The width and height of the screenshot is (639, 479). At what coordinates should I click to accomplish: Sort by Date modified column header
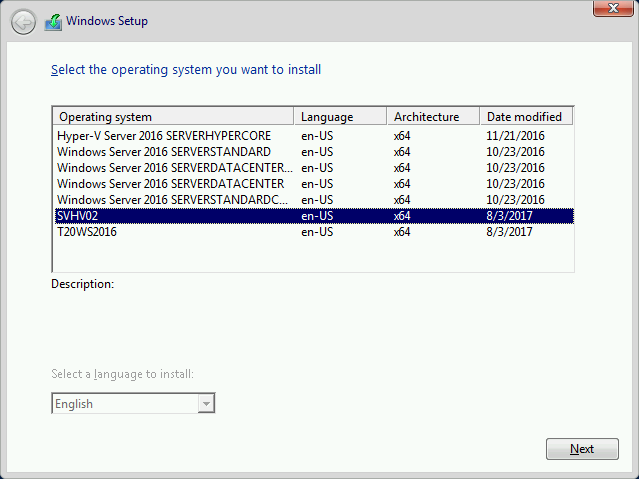point(526,117)
